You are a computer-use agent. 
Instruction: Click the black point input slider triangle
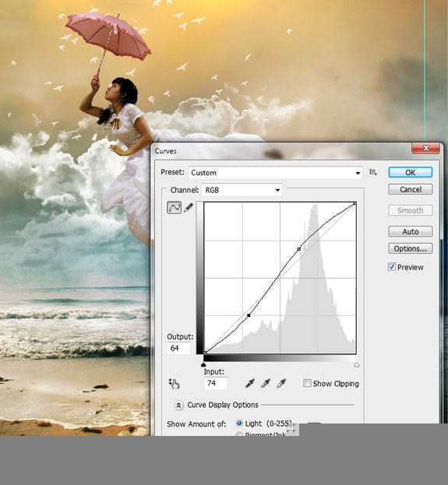click(203, 365)
